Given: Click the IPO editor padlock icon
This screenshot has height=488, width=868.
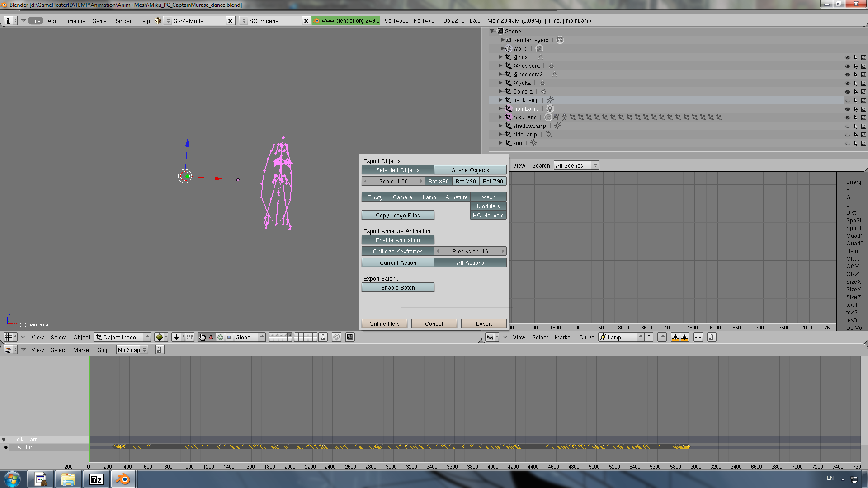Looking at the screenshot, I should tap(712, 337).
